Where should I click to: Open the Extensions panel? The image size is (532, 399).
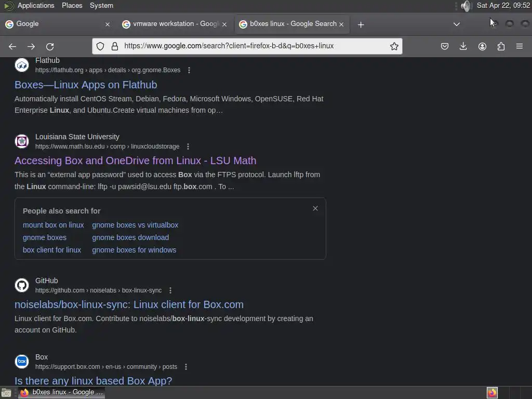tap(501, 46)
